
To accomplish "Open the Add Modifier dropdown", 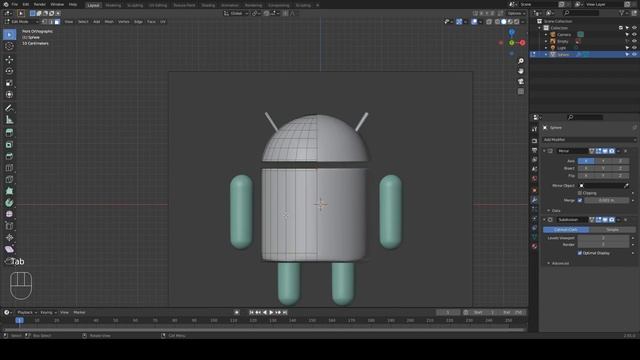I will point(589,140).
